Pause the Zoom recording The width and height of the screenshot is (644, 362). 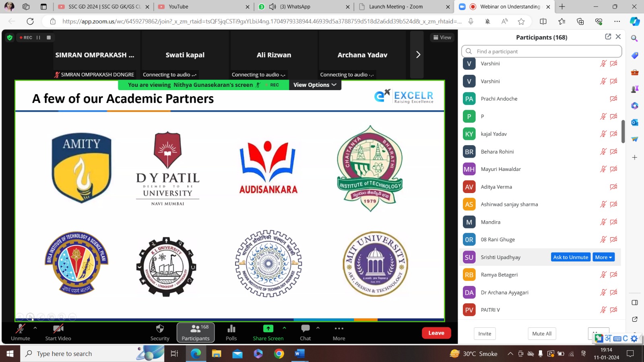[38, 37]
